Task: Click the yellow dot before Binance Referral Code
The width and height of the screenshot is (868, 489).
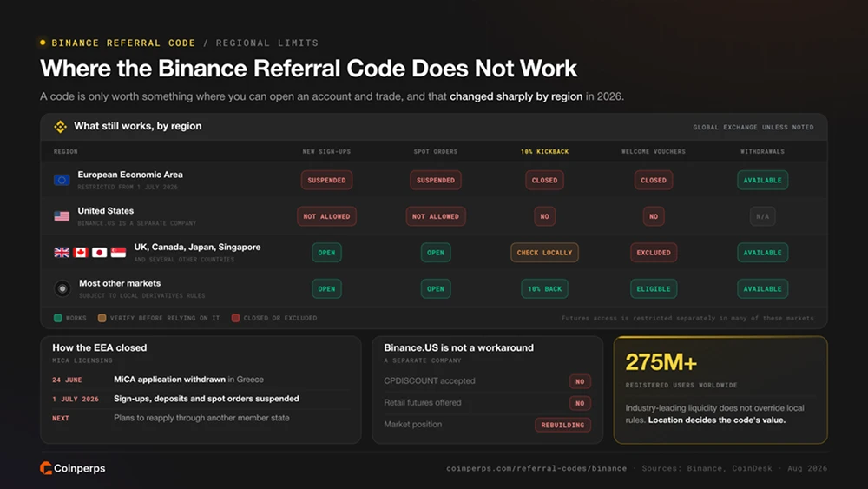Action: 43,43
